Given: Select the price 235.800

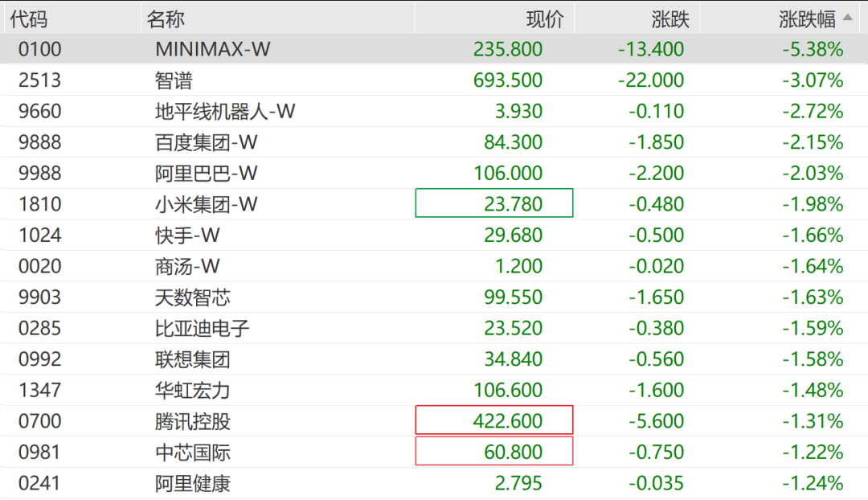Looking at the screenshot, I should (508, 49).
